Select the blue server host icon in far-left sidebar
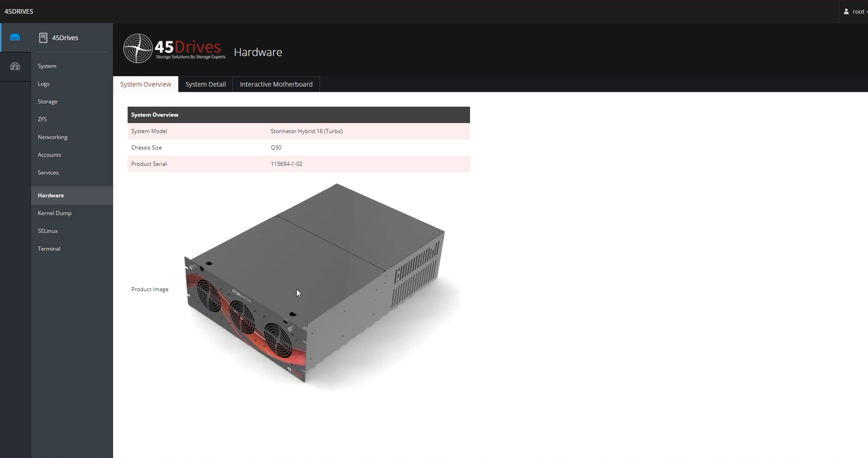The height and width of the screenshot is (458, 868). tap(15, 37)
